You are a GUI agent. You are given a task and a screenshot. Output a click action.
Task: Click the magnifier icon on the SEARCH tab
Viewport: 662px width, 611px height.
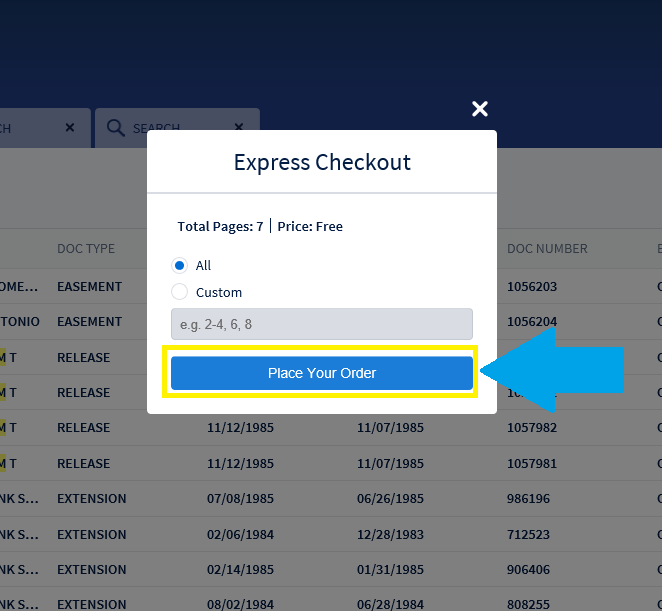point(116,128)
